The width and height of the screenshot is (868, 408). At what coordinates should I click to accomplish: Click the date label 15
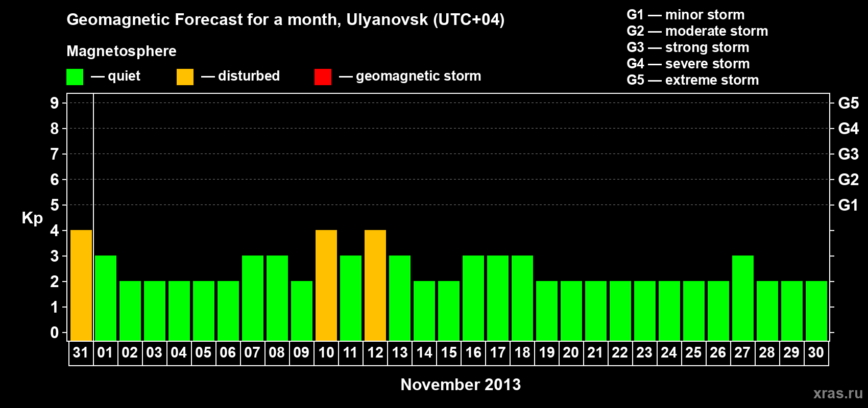click(449, 352)
